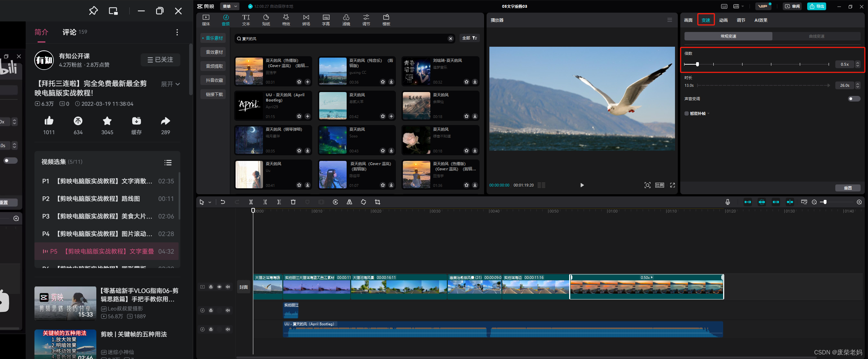Viewport: 868px width, 359px height.
Task: Click the 审阅 review button
Action: tap(792, 6)
